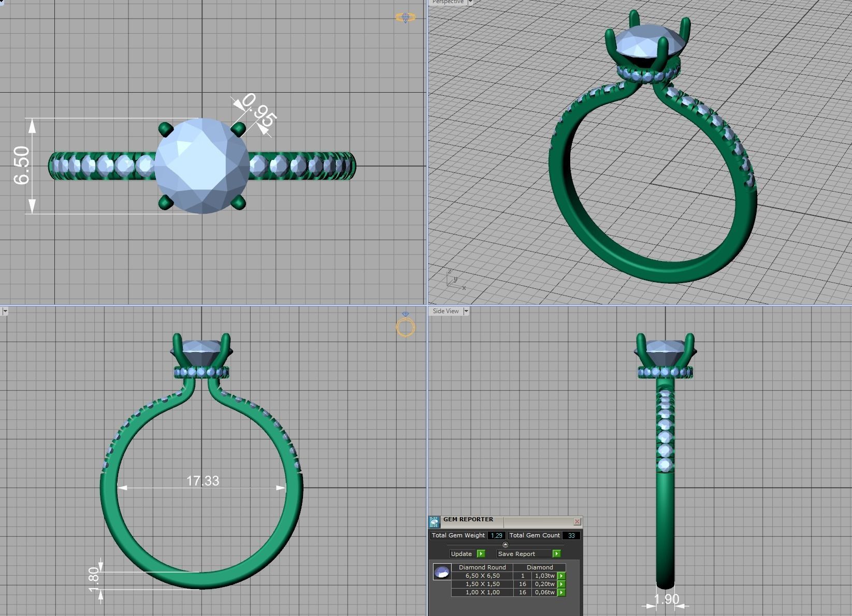852x616 pixels.
Task: Click the front-view ring orientation icon
Action: (406, 324)
